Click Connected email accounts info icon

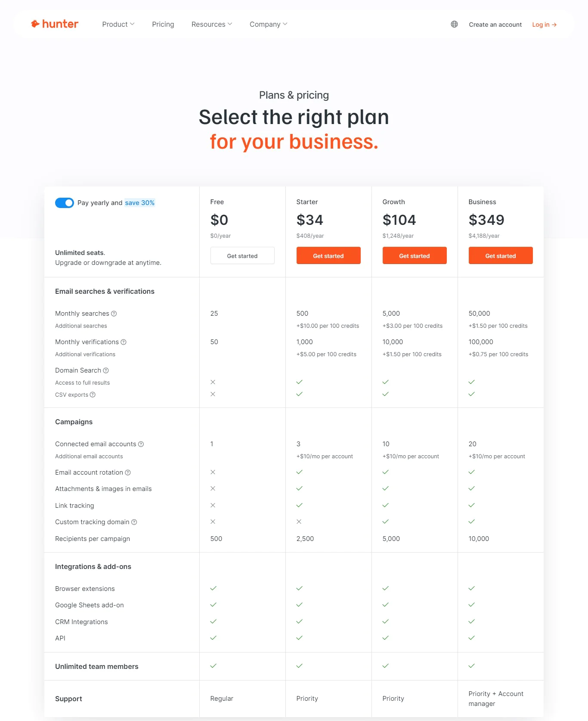[141, 444]
